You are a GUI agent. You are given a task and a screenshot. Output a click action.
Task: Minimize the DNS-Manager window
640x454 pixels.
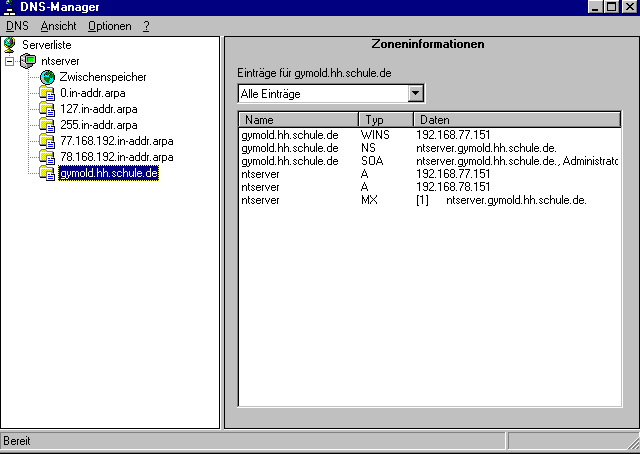click(x=596, y=7)
